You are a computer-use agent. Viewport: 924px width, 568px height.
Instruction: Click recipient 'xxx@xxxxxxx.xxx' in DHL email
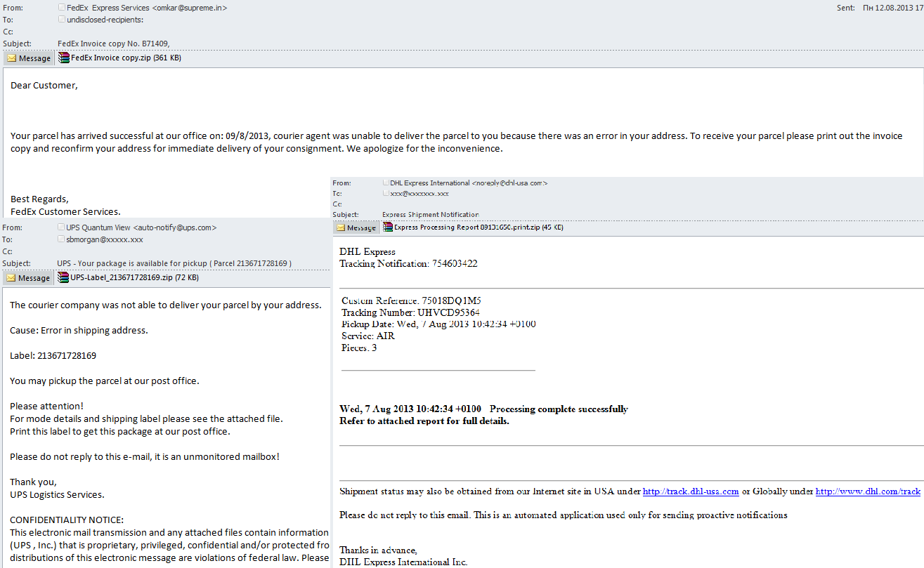[x=419, y=193]
